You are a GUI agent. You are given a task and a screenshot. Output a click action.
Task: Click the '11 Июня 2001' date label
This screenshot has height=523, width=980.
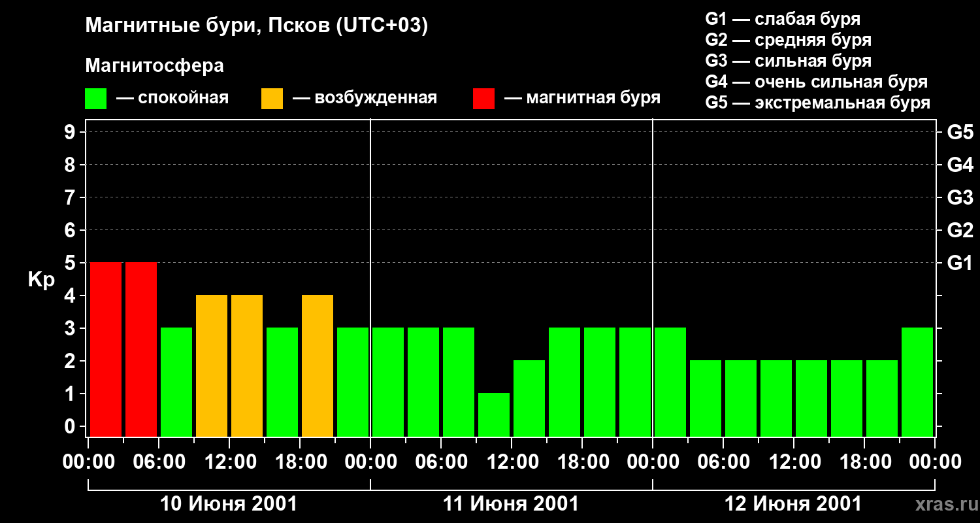(x=511, y=504)
